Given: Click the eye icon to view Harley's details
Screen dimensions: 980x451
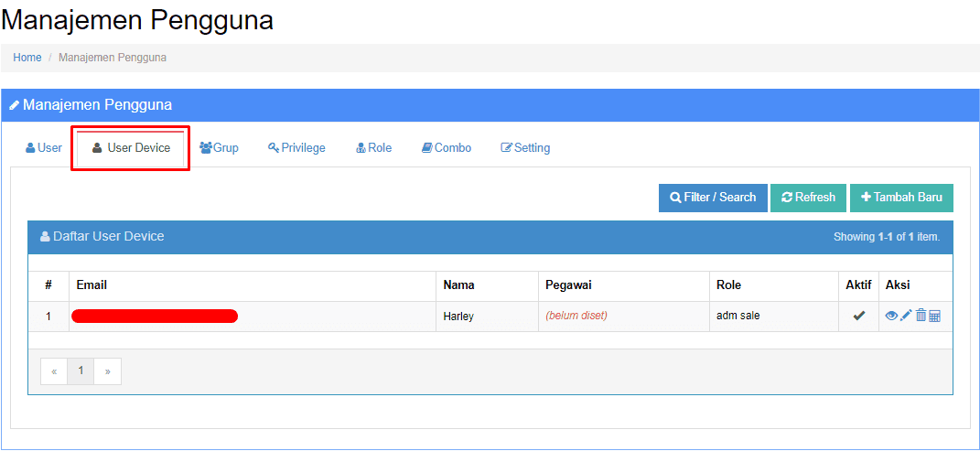Looking at the screenshot, I should [891, 316].
